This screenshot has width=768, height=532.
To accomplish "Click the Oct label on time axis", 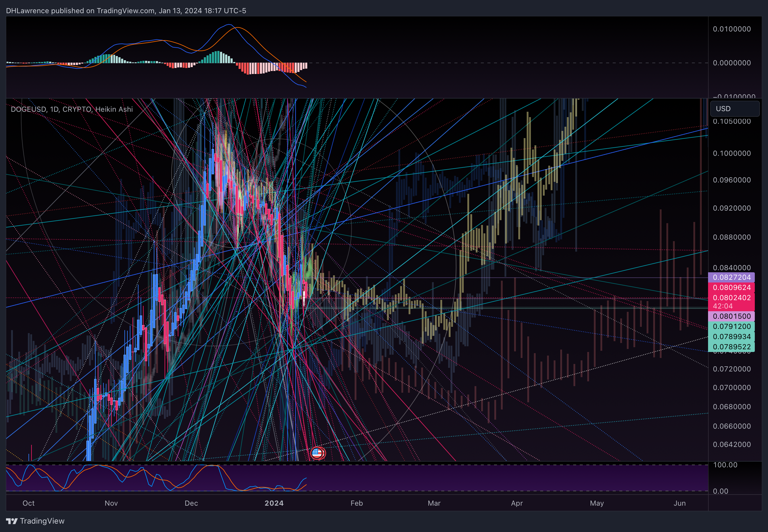I will (x=28, y=503).
